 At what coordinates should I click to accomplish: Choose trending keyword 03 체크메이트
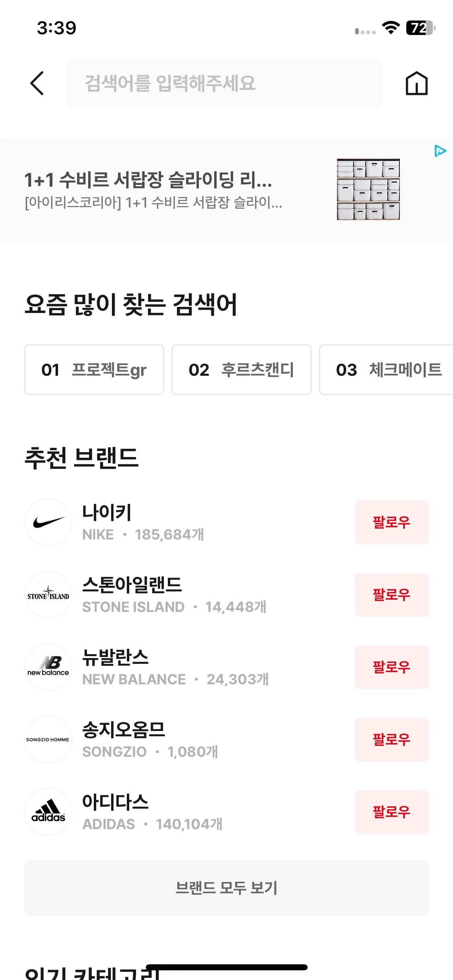coord(387,370)
